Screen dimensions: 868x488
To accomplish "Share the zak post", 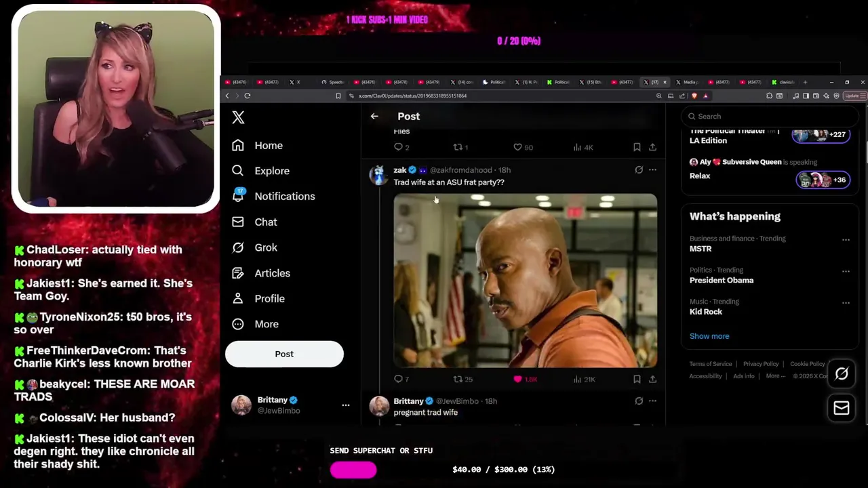I will [652, 380].
